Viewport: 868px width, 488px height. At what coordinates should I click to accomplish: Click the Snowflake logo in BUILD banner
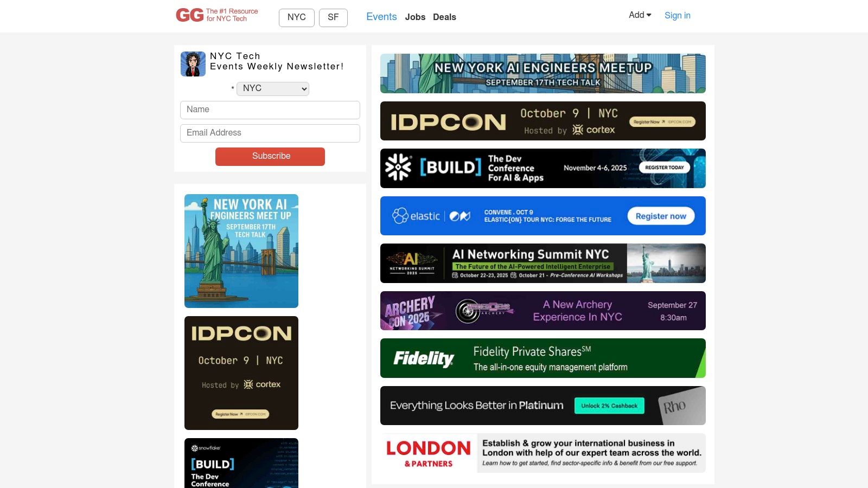tap(398, 167)
